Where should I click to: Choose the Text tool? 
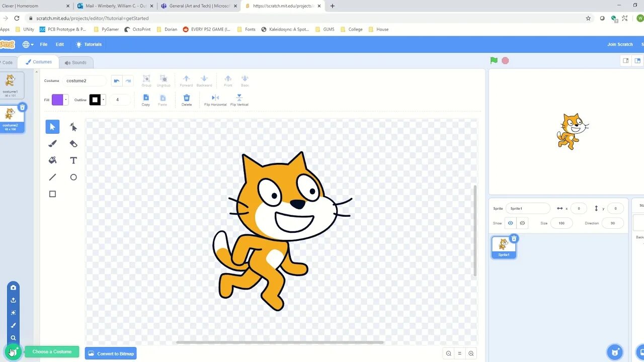[73, 160]
